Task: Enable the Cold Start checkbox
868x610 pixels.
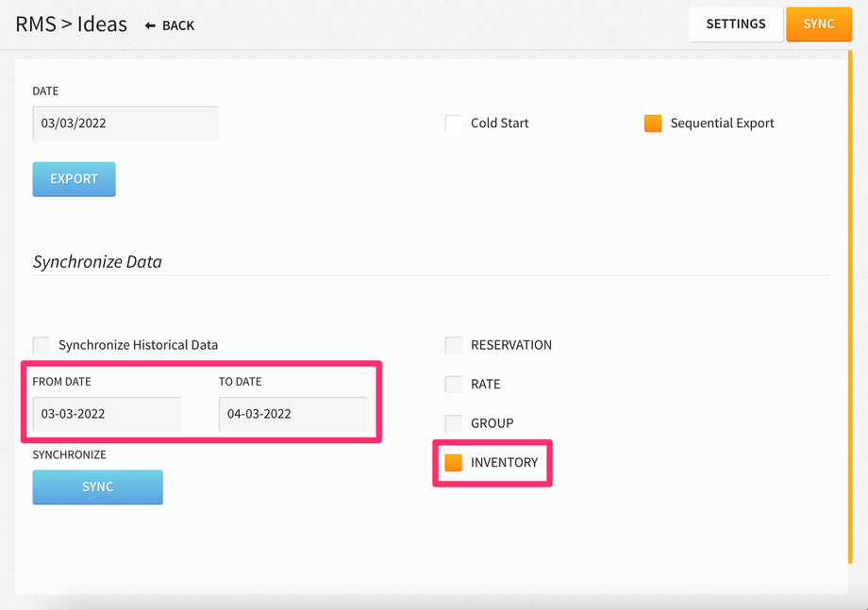Action: (x=454, y=124)
